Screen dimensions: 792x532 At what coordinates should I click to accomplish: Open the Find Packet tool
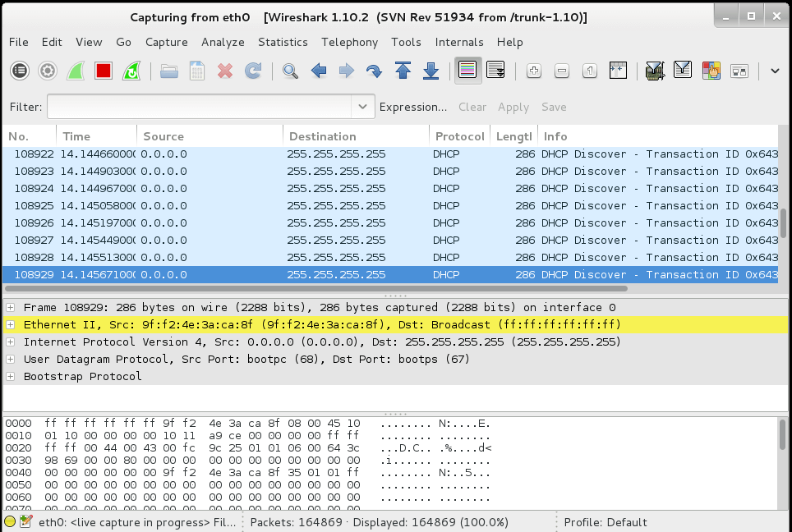289,71
